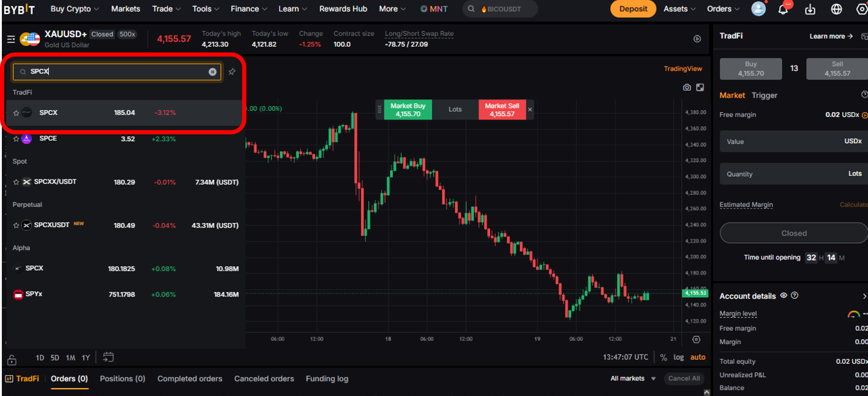Click Market Buy 4,155.70 on chart

408,109
